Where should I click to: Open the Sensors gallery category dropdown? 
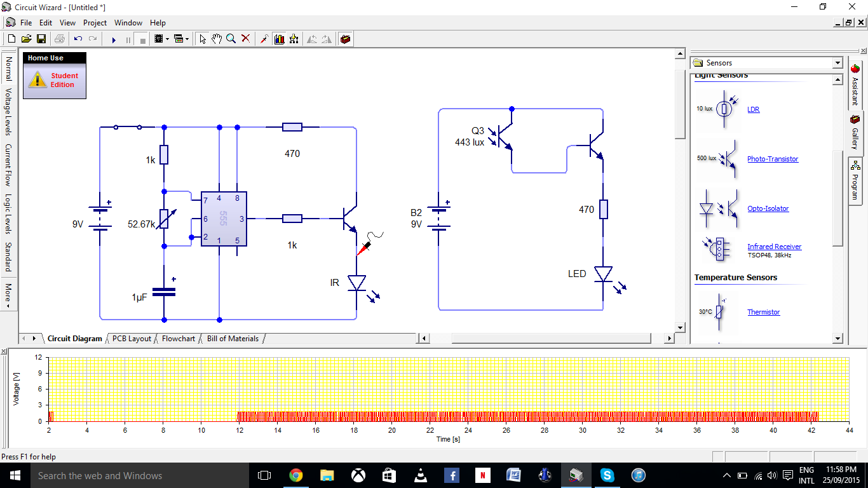click(x=837, y=63)
